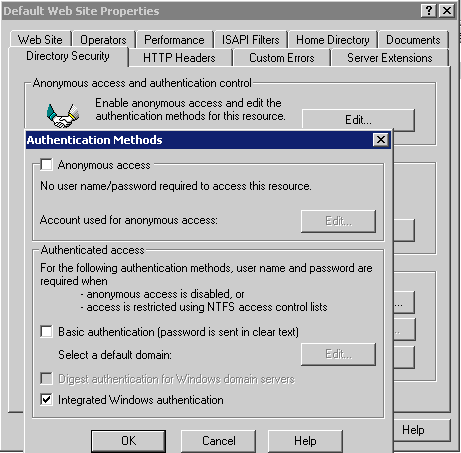Open the Server Extensions tab
This screenshot has width=461, height=453.
click(390, 58)
